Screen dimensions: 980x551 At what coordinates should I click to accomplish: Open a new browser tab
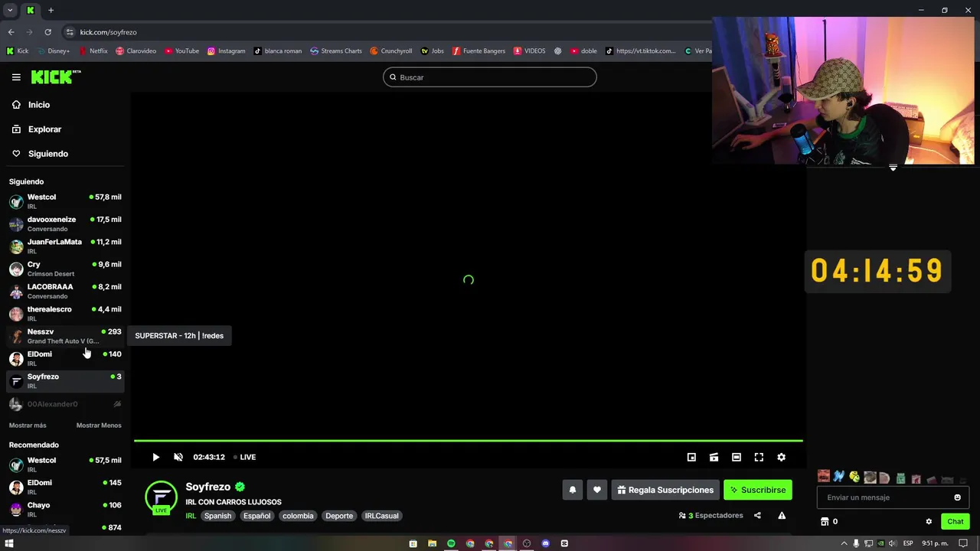tap(51, 10)
